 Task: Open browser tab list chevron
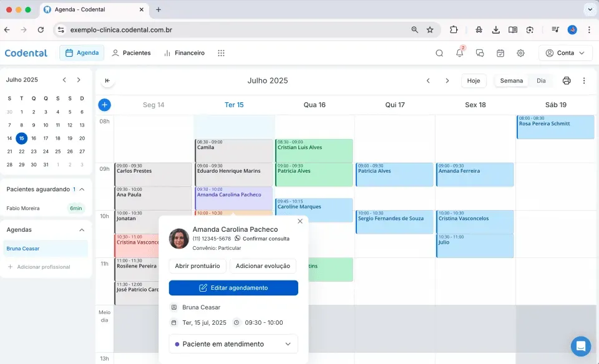coord(590,9)
